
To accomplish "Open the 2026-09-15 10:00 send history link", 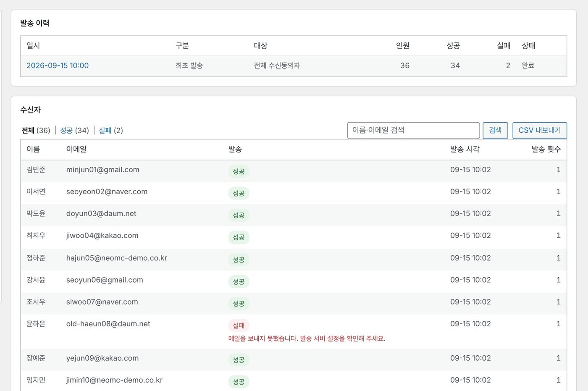I will click(58, 66).
